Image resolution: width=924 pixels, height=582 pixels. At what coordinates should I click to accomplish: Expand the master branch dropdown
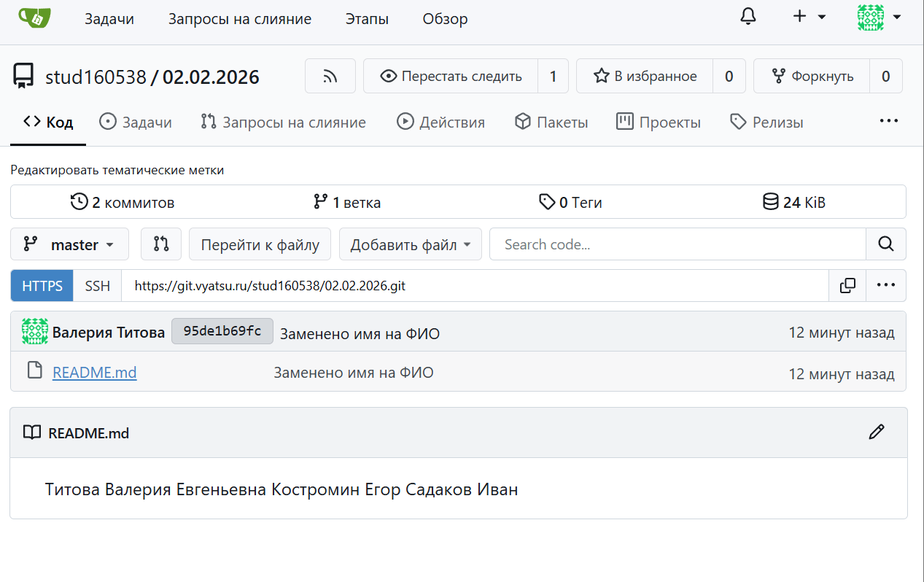point(69,244)
